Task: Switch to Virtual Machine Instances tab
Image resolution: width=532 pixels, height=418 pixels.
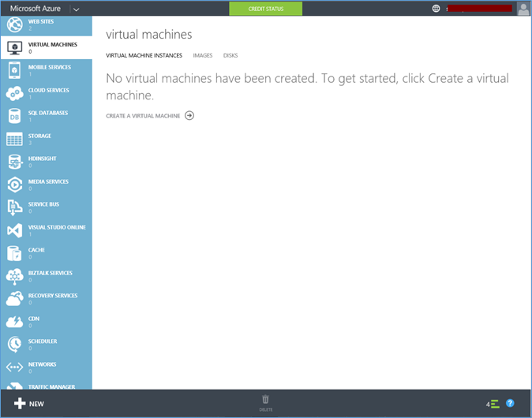Action: [x=144, y=55]
